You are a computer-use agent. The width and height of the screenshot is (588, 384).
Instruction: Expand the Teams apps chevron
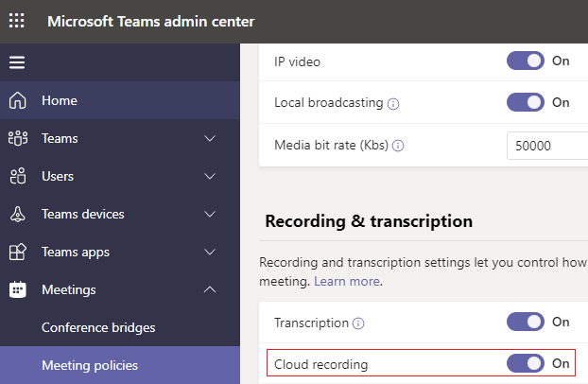pyautogui.click(x=210, y=253)
